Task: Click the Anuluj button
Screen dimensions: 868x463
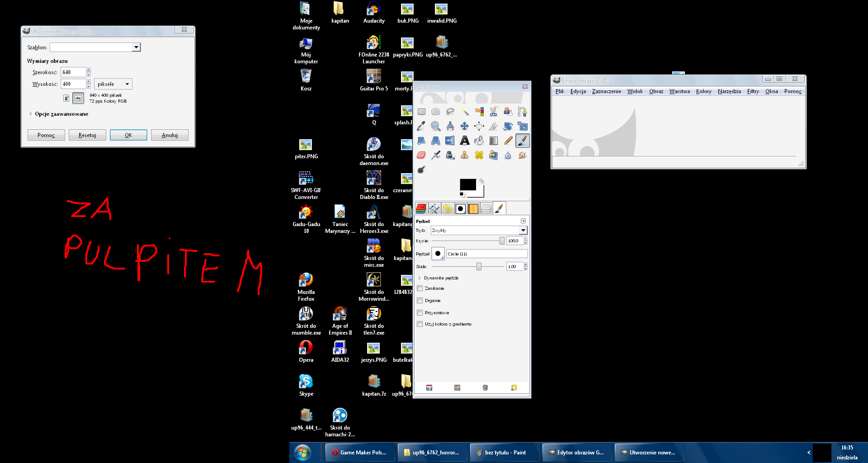Action: click(170, 135)
